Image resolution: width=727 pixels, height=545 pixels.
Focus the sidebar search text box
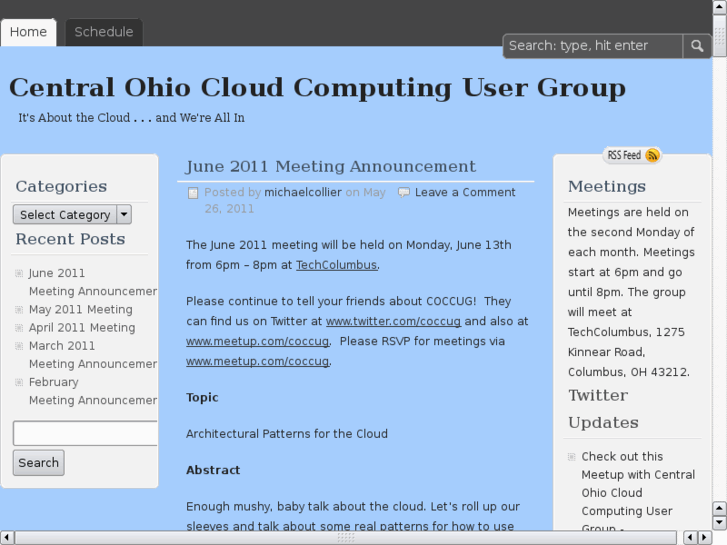coord(85,433)
